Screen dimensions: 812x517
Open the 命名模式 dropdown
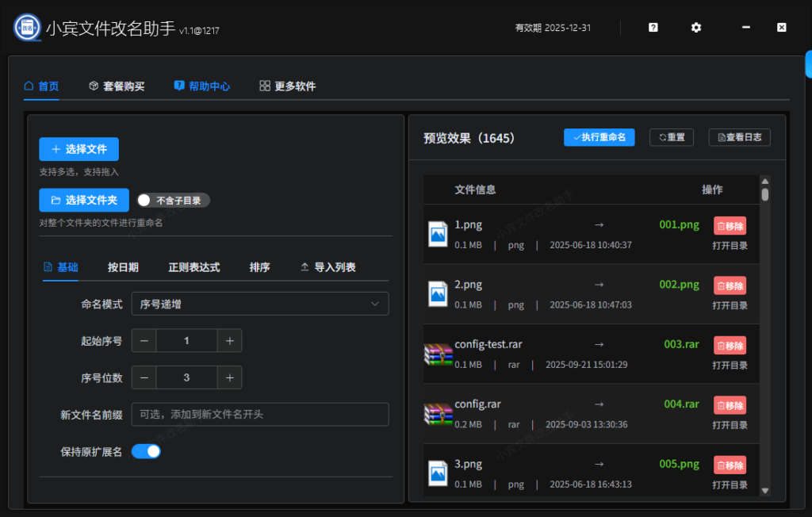[259, 304]
